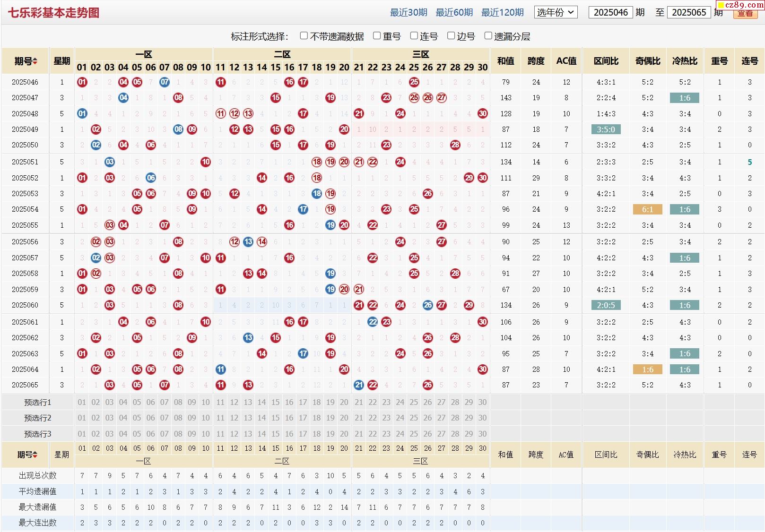Click blue ball 13 in row 2025056
This screenshot has height=532, width=765.
(248, 242)
